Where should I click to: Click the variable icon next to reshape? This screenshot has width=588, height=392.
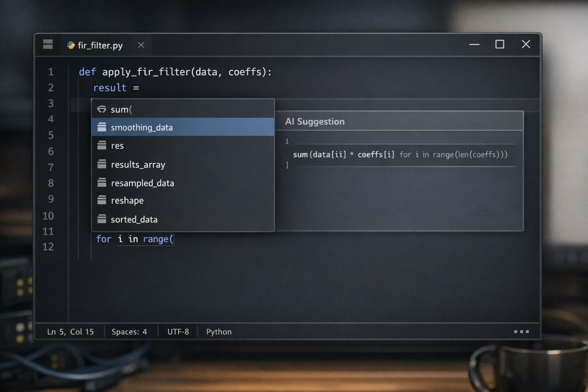(x=101, y=199)
